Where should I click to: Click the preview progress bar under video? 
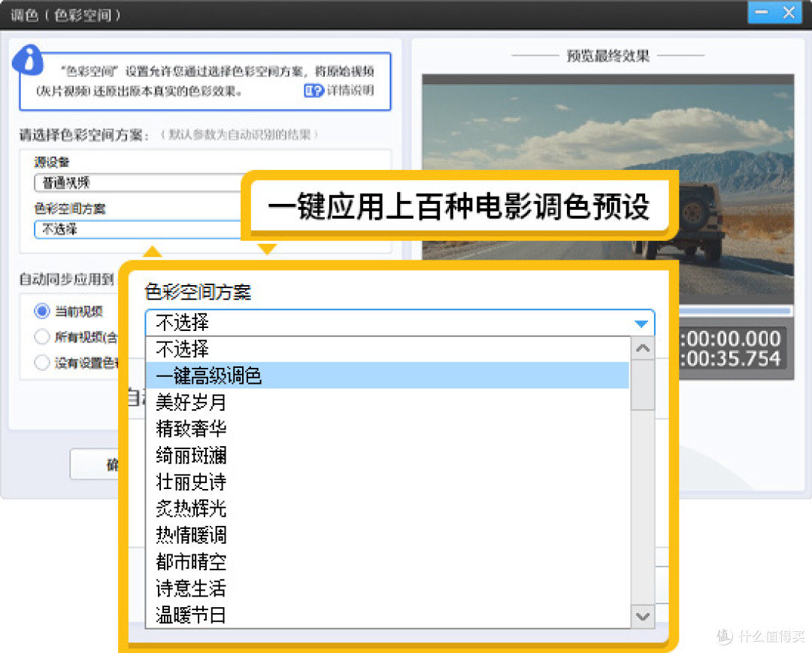[735, 311]
